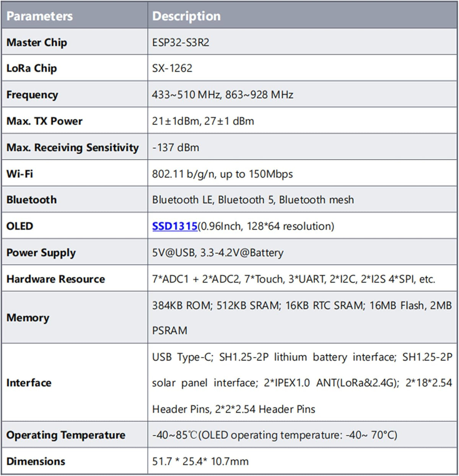The image size is (459, 476).
Task: Click the 0.96Inch, 128*64 resolution text
Action: tap(266, 226)
